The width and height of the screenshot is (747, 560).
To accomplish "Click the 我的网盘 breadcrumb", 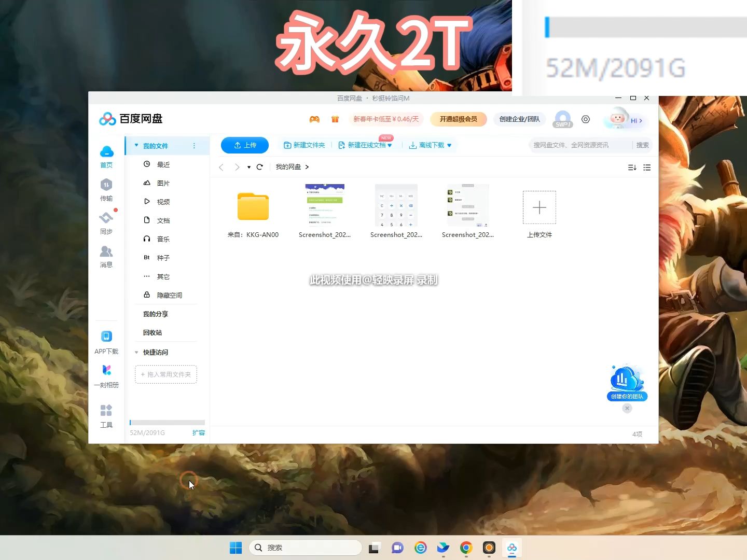I will [x=288, y=167].
